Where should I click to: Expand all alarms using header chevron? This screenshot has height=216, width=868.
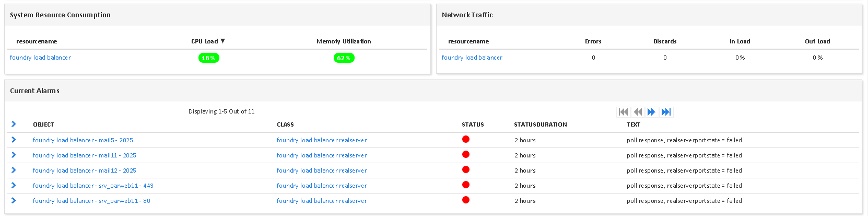pyautogui.click(x=14, y=124)
